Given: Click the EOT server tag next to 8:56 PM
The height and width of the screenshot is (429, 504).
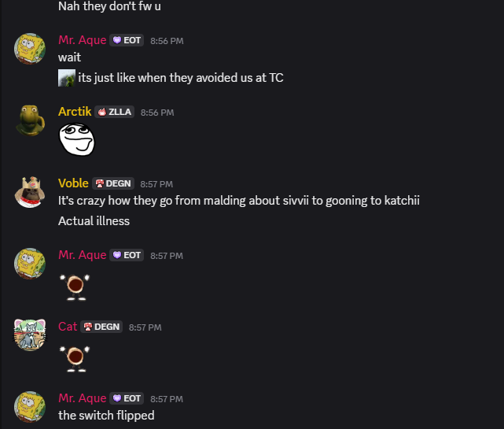Looking at the screenshot, I should pyautogui.click(x=127, y=40).
